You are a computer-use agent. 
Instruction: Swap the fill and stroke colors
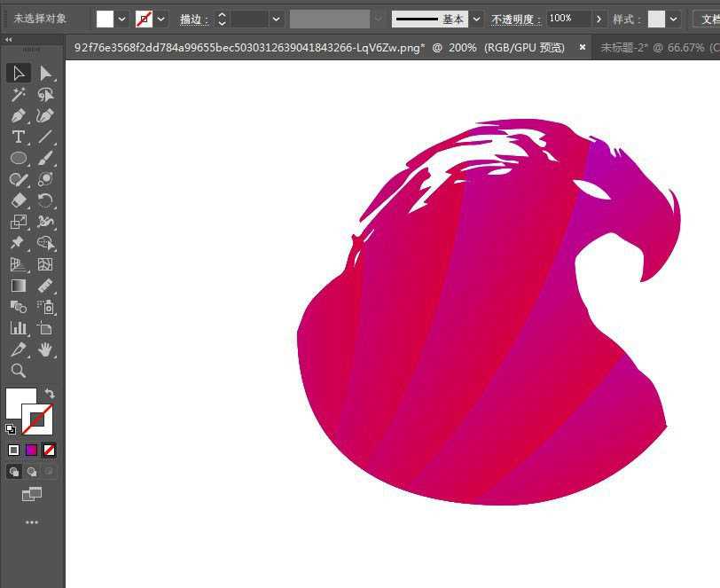[x=51, y=394]
